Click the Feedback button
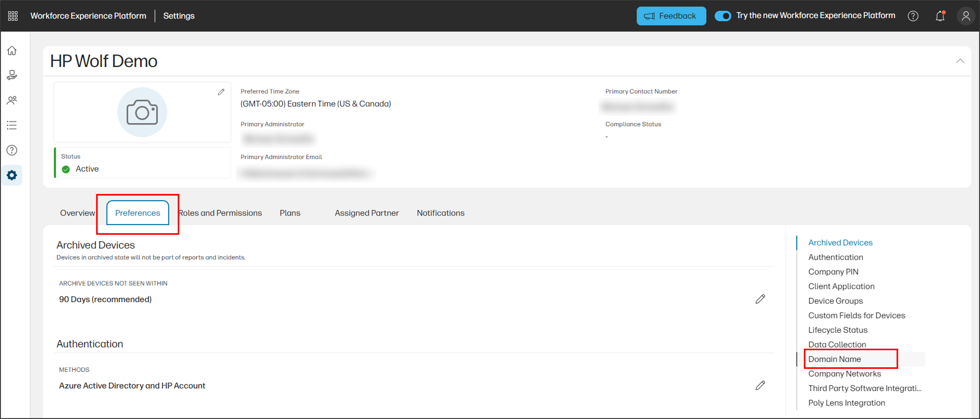This screenshot has height=419, width=980. point(671,16)
